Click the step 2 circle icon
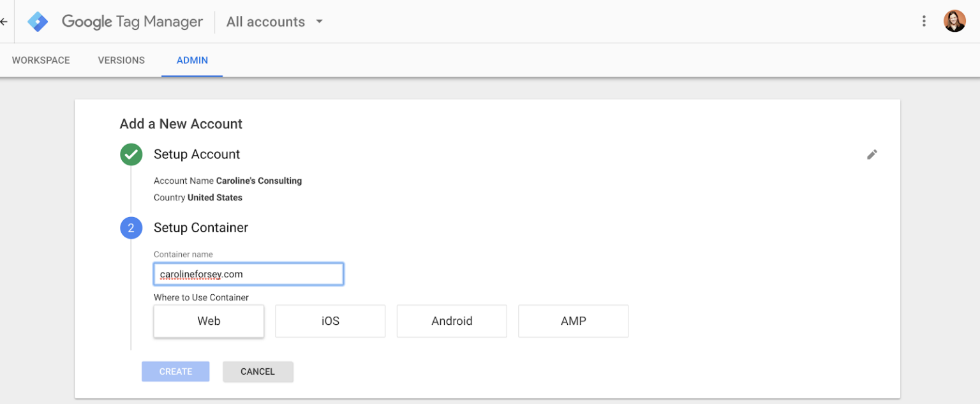This screenshot has width=980, height=404. [131, 228]
